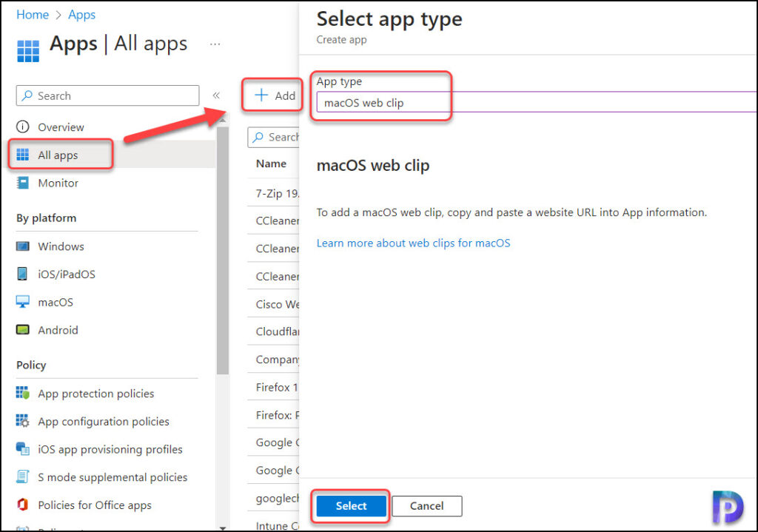Select the googlech app row

[273, 498]
